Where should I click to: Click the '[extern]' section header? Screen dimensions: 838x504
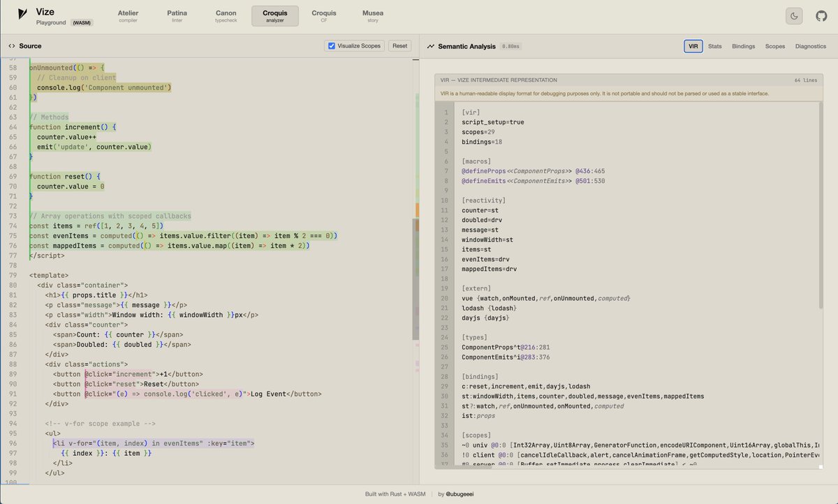[476, 288]
